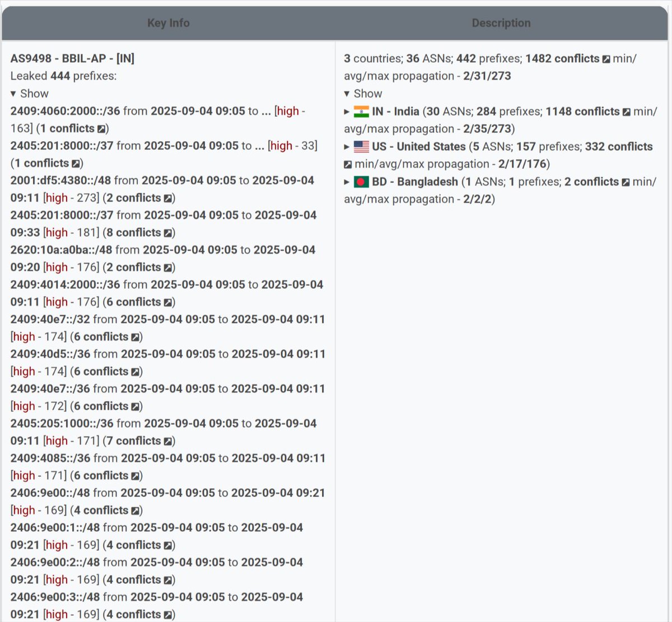This screenshot has height=622, width=672.
Task: Click the 'high' label for 2409:40e7::/32
Action: (24, 337)
